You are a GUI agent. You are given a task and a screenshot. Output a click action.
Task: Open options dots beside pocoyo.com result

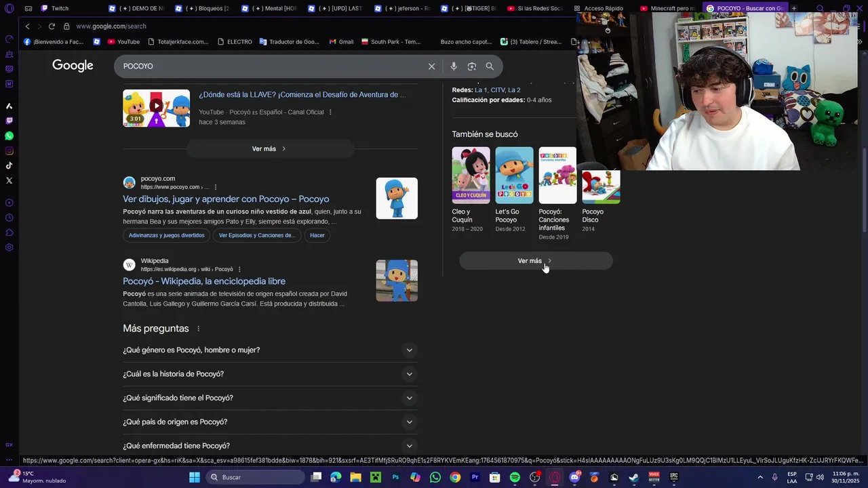pos(216,187)
